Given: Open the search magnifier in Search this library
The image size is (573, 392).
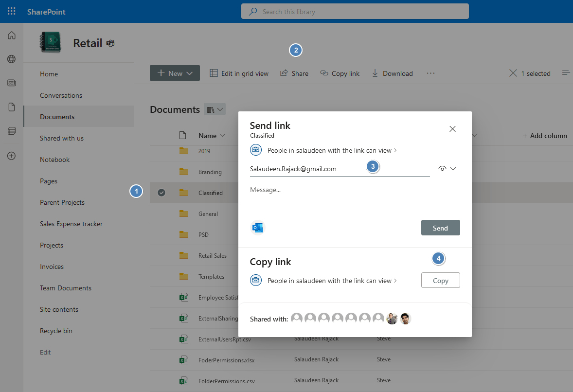Looking at the screenshot, I should (252, 11).
